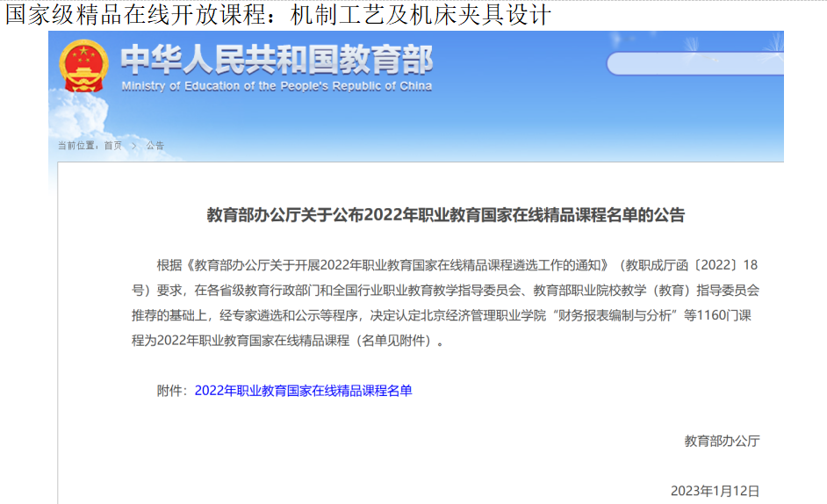Click the 中华人民共和国教育部 site title
Image resolution: width=827 pixels, height=504 pixels.
[x=276, y=60]
